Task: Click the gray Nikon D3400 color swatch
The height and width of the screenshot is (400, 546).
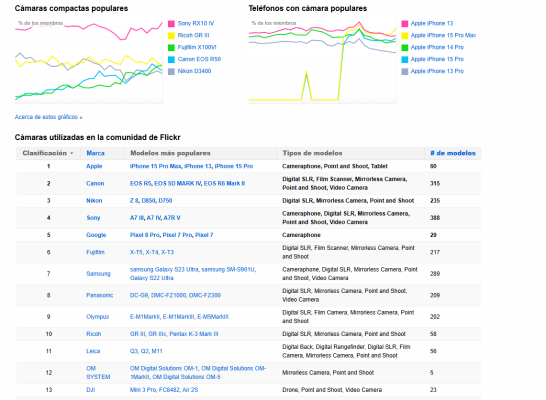Action: (171, 71)
